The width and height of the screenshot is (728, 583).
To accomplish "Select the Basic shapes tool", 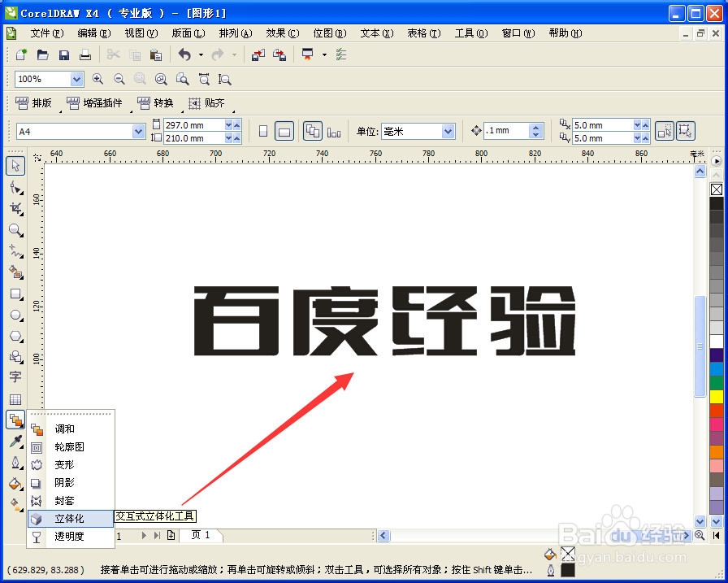I will [15, 357].
